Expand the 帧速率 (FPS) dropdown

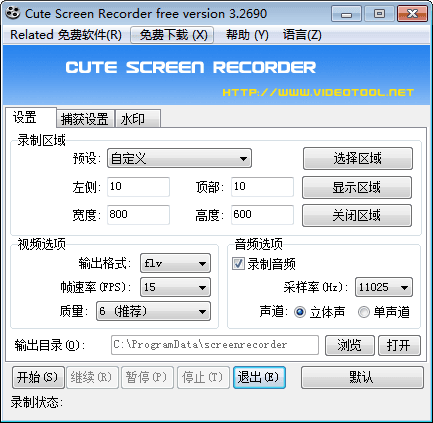(175, 287)
